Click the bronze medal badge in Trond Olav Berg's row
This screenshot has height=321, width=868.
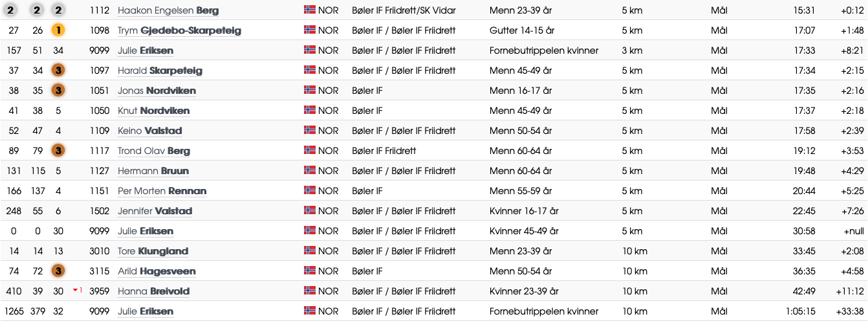click(x=58, y=151)
